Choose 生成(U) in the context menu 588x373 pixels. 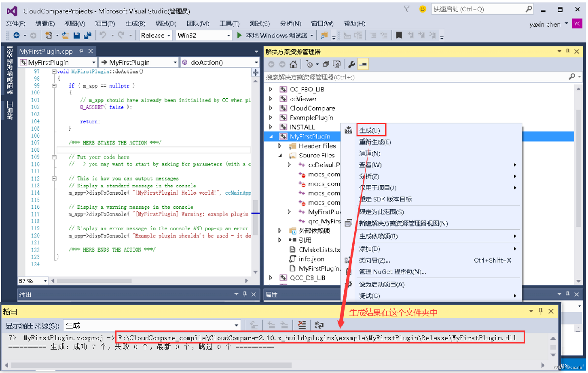pyautogui.click(x=370, y=131)
